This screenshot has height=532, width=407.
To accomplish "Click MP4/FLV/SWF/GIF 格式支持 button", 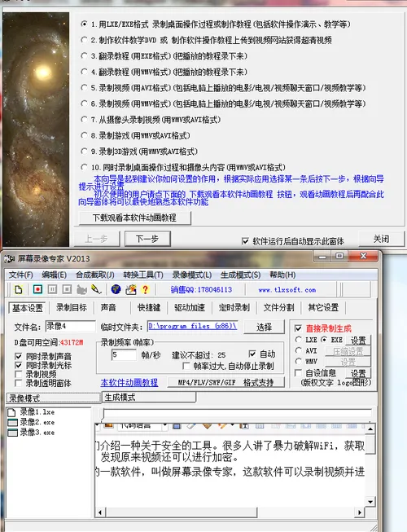I will 225,382.
